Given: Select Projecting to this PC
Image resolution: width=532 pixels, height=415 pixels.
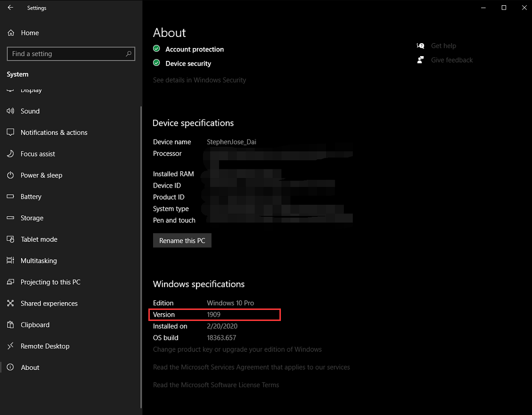Looking at the screenshot, I should 50,282.
